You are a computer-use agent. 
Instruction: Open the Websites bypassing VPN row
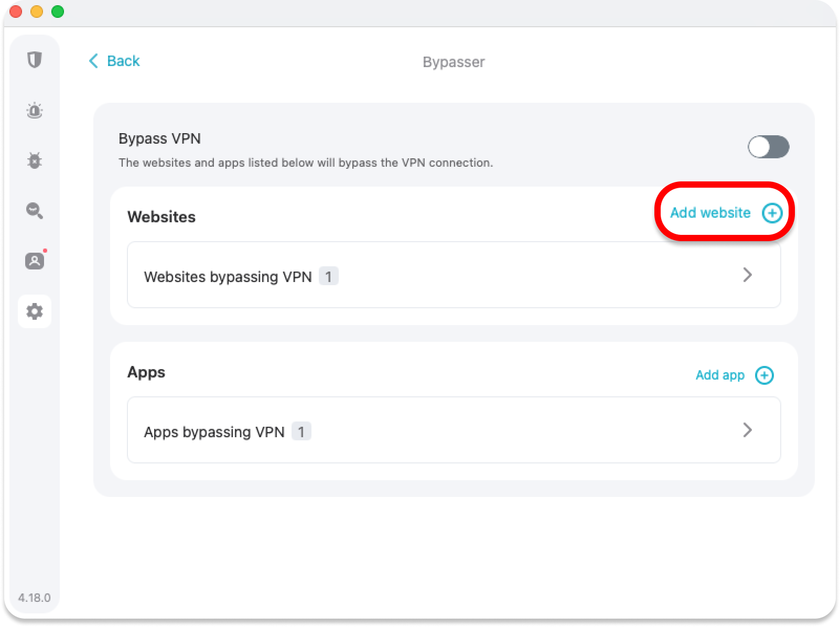pyautogui.click(x=454, y=275)
